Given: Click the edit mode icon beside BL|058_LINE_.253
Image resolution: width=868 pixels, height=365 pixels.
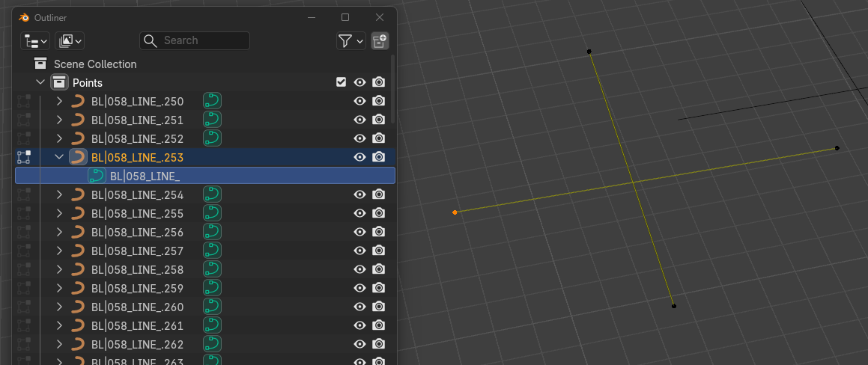Looking at the screenshot, I should tap(24, 157).
